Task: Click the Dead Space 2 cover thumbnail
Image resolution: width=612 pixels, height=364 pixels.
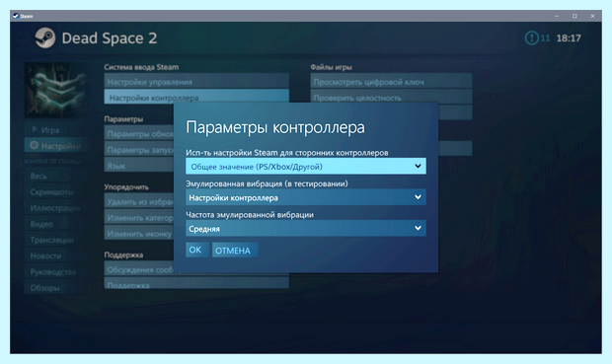Action: pos(55,90)
